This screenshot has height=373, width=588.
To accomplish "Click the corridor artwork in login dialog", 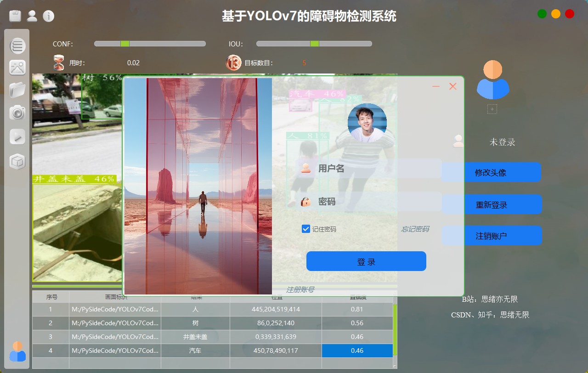I will coord(198,186).
